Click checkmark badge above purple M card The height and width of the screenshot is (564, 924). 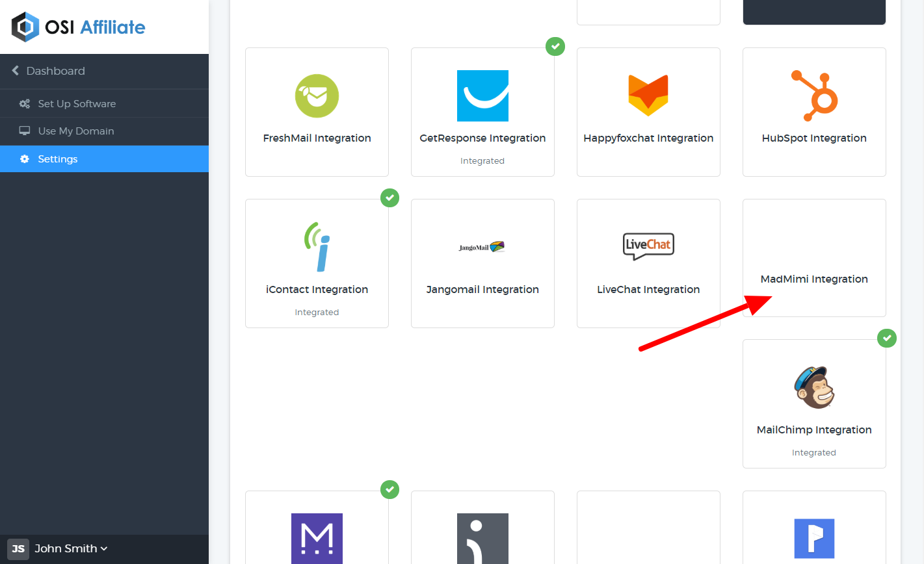pos(389,489)
